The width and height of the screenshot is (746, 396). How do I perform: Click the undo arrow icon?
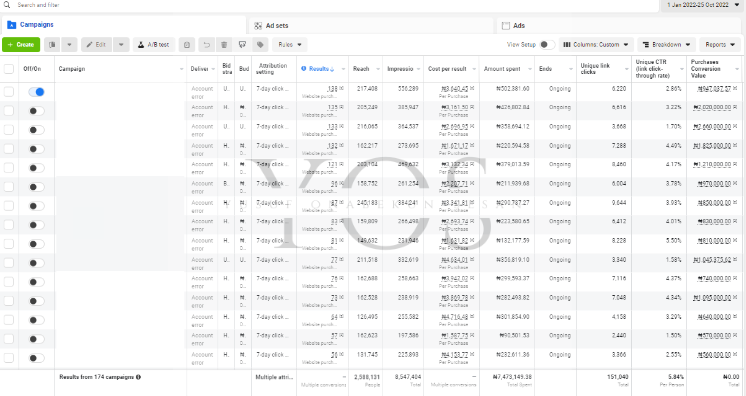pos(206,45)
